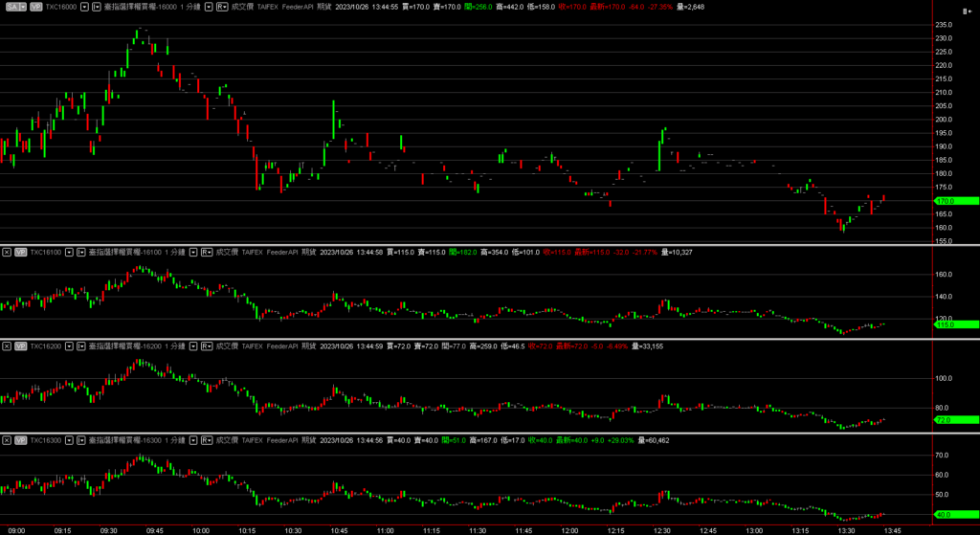The image size is (980, 535).
Task: Click the TXC16100 symbol text
Action: pos(46,252)
